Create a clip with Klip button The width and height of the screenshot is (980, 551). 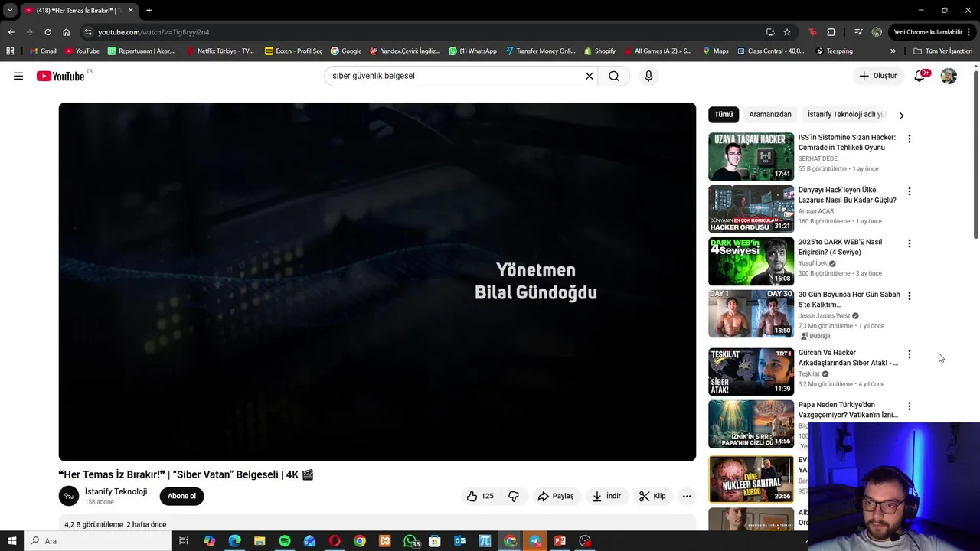point(652,496)
